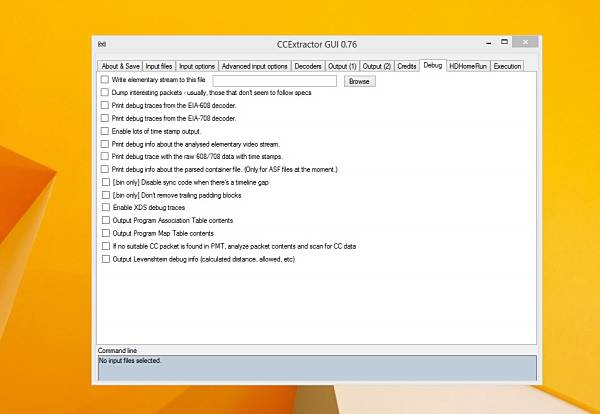Click the CCExtractor window title bar icon
Viewport: 600px width, 414px height.
[x=102, y=44]
